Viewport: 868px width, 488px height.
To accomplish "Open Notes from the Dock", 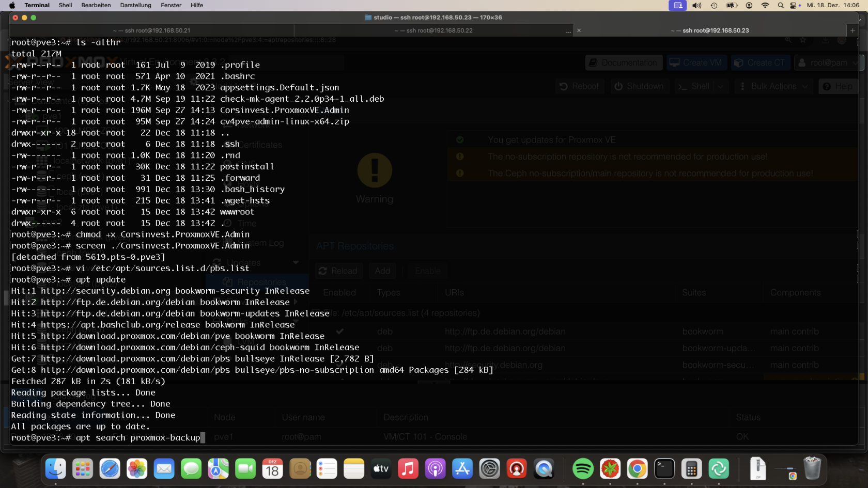I will coord(354,469).
